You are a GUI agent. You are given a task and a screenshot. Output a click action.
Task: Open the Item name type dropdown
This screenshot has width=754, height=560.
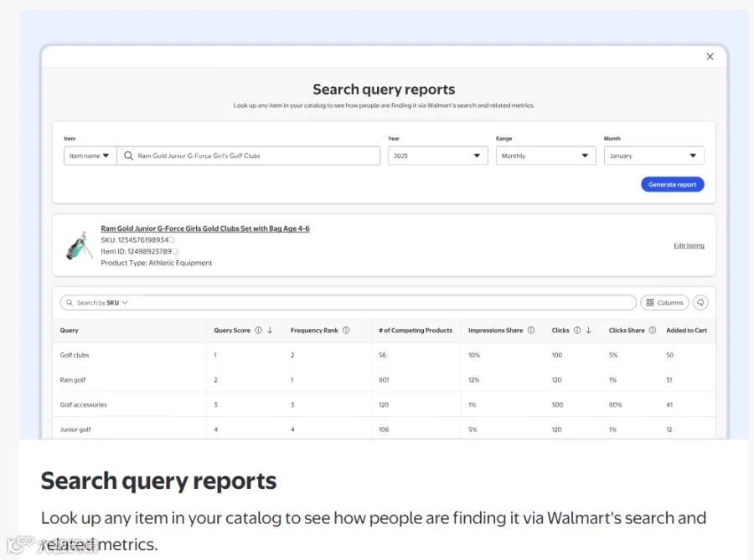(x=90, y=156)
